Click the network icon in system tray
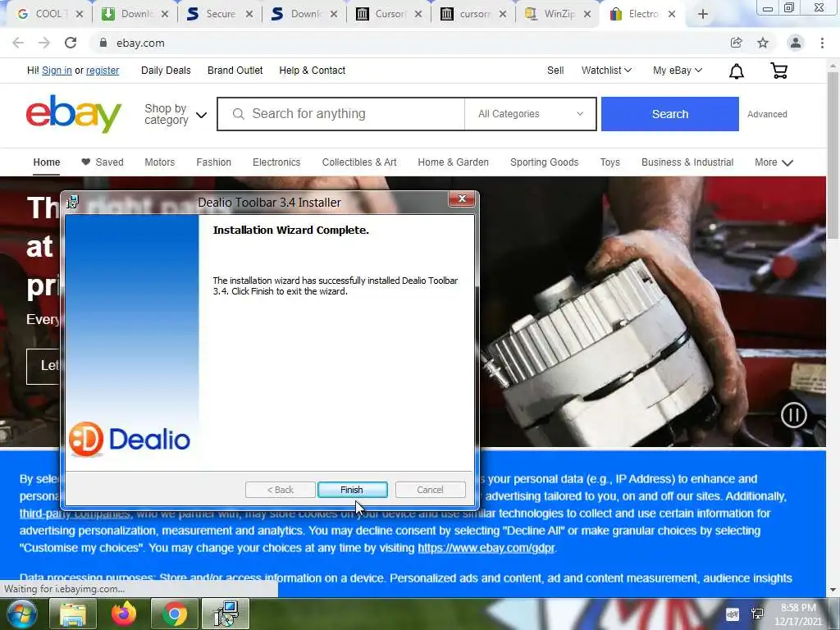This screenshot has height=630, width=840. point(757,614)
